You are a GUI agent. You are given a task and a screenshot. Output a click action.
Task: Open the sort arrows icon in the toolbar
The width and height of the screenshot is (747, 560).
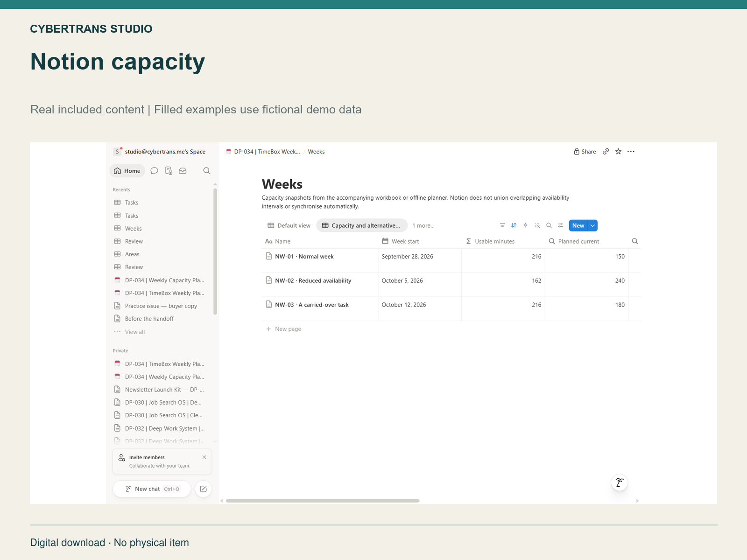(514, 225)
